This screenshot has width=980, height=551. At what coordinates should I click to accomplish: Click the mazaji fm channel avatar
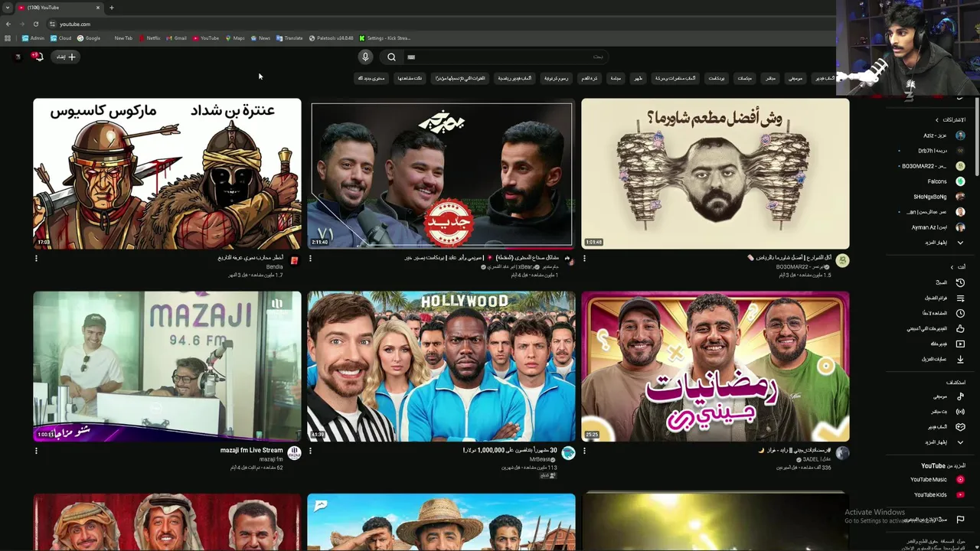click(x=294, y=453)
